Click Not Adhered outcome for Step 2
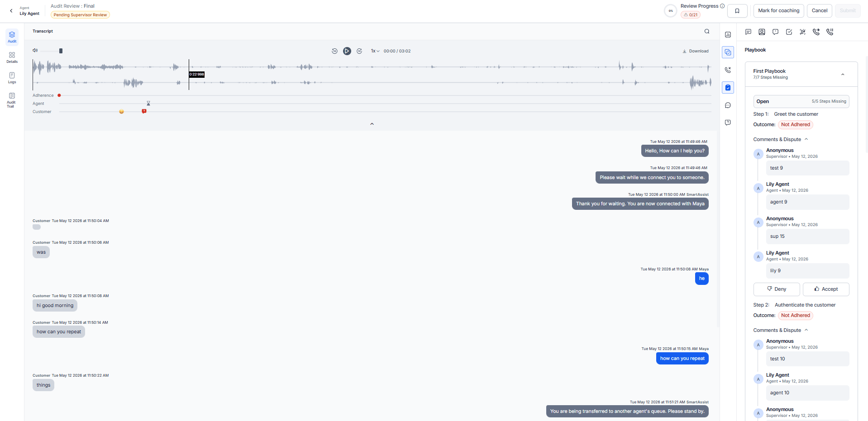Viewport: 868px width, 421px height. [x=795, y=316]
